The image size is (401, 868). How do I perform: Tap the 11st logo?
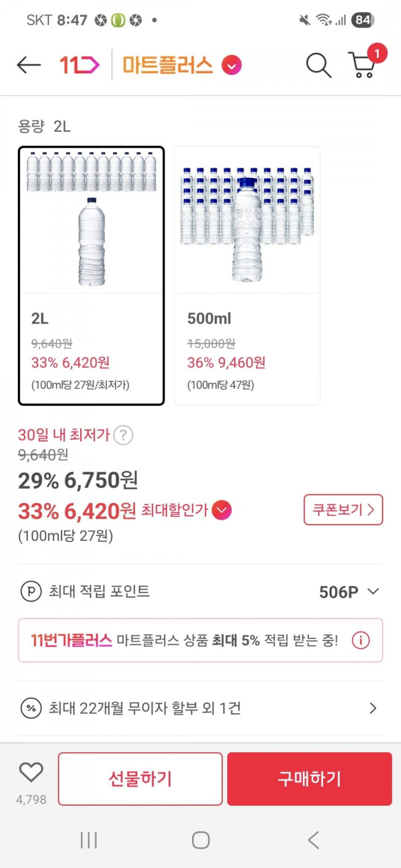(x=79, y=65)
